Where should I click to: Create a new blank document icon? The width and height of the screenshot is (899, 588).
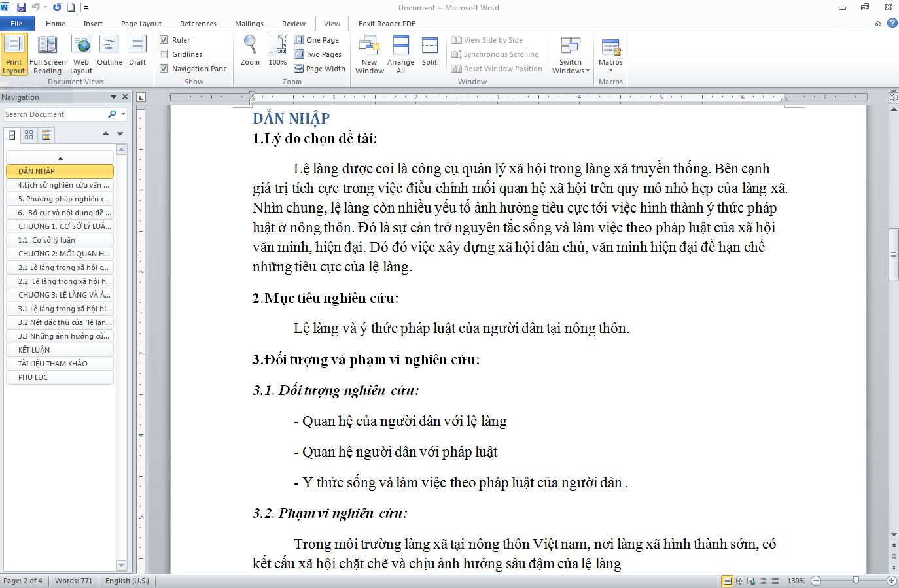click(71, 7)
